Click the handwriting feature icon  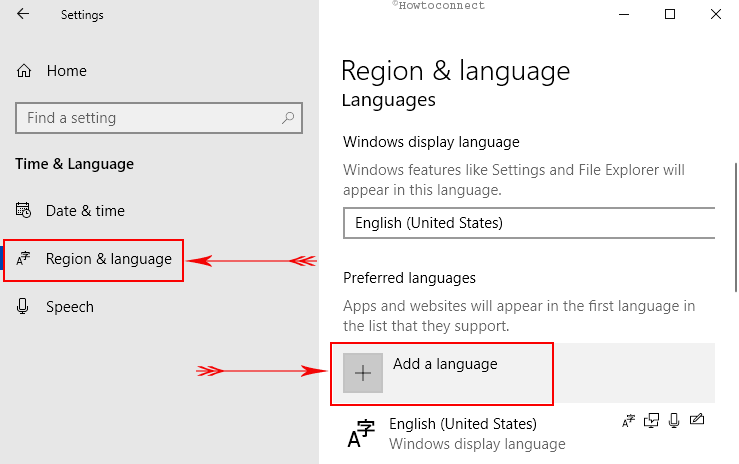pos(697,419)
